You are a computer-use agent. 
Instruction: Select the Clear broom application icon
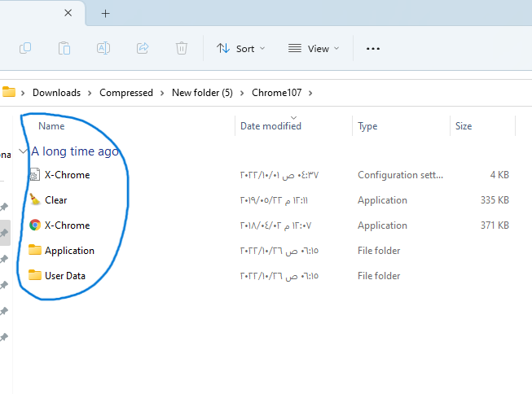coord(35,200)
